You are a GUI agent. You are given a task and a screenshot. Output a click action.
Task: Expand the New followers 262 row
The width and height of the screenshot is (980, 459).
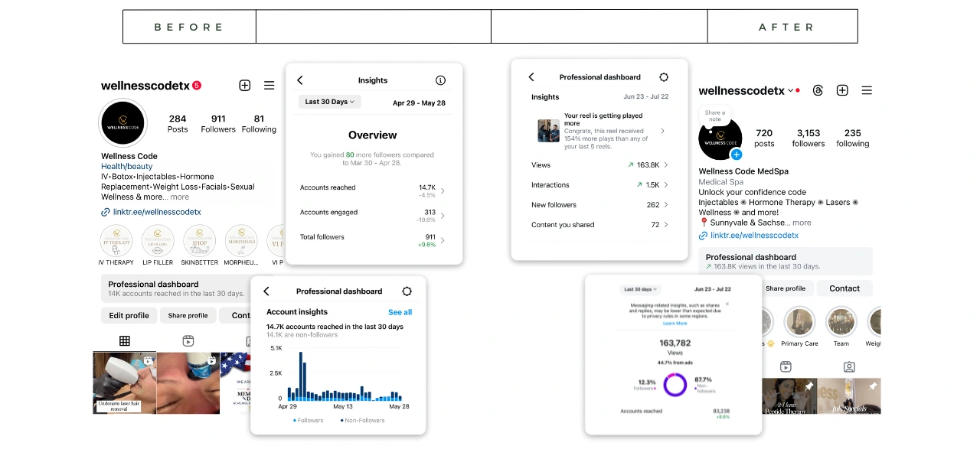point(599,205)
